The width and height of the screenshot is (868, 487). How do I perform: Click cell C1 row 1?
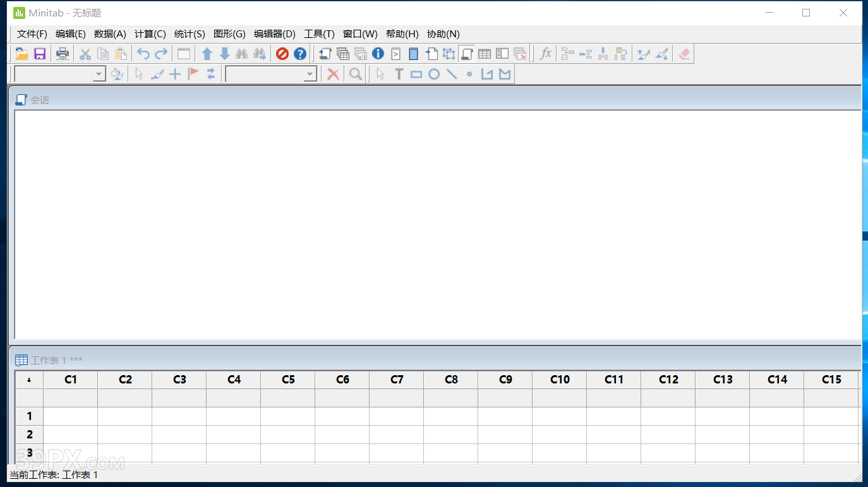coord(71,416)
